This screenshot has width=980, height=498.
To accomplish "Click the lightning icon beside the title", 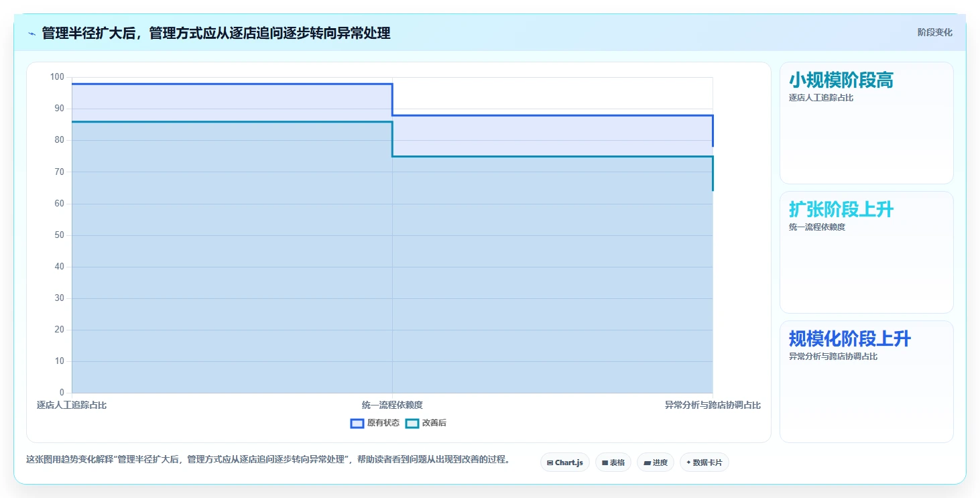I will [32, 34].
